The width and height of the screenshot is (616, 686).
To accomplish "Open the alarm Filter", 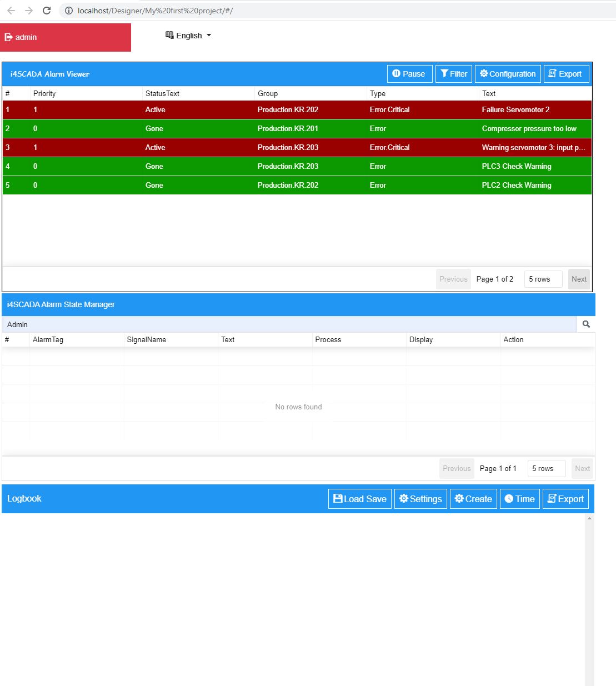I will pyautogui.click(x=454, y=74).
